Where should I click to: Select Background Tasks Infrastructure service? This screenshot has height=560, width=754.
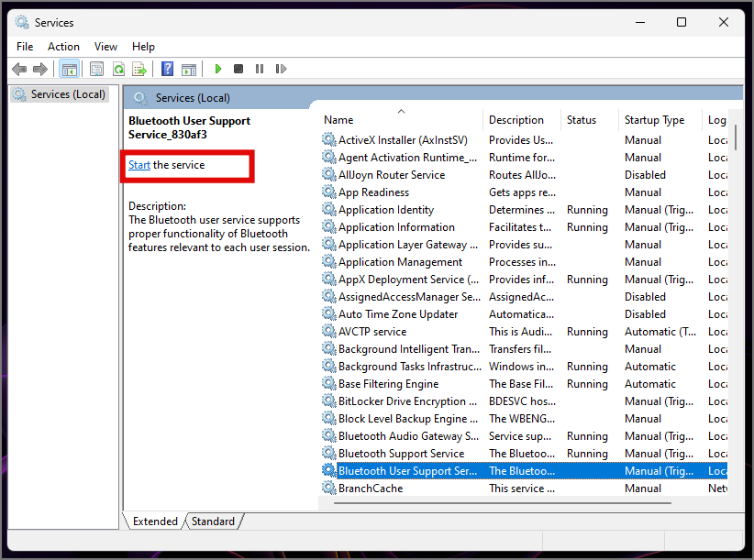(x=524, y=366)
